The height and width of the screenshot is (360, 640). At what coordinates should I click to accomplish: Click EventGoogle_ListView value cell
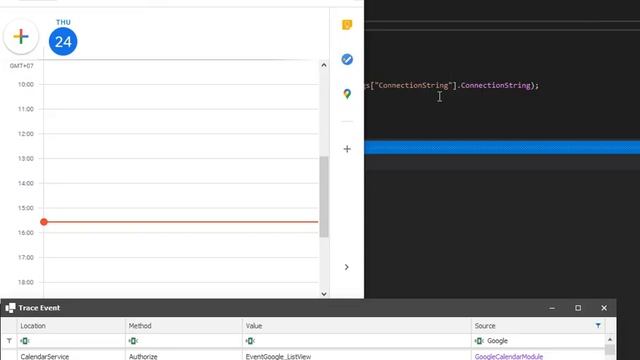click(x=357, y=356)
